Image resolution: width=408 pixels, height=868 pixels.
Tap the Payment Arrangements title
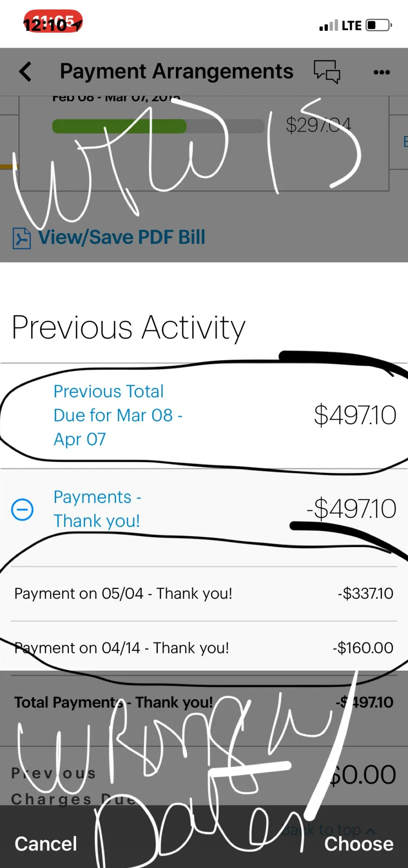tap(176, 72)
